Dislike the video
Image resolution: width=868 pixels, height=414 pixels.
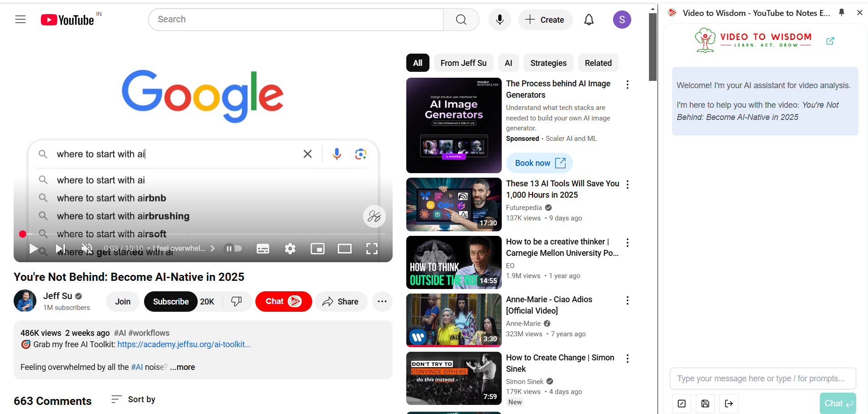[x=237, y=302]
